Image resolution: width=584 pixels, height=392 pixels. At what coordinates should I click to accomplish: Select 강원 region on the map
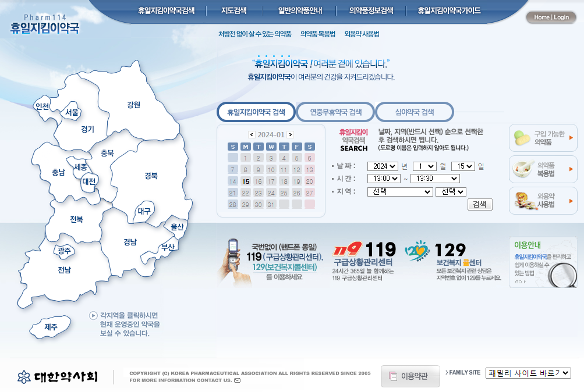point(134,105)
